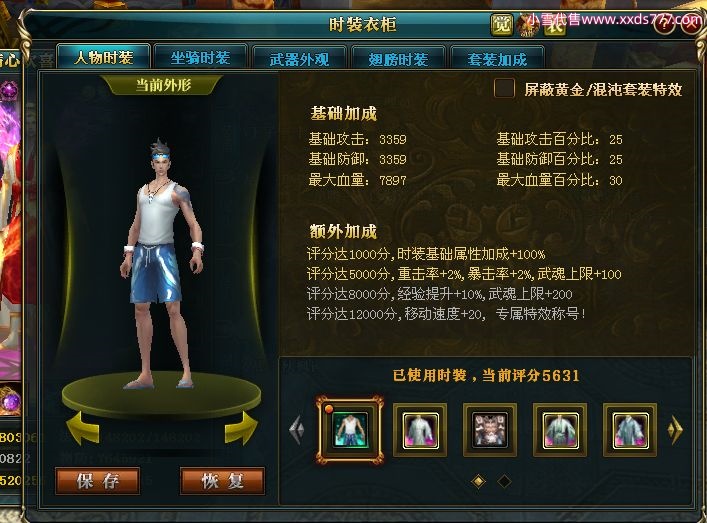Show previous costumes with left gray arrow
The height and width of the screenshot is (523, 707).
(x=297, y=430)
